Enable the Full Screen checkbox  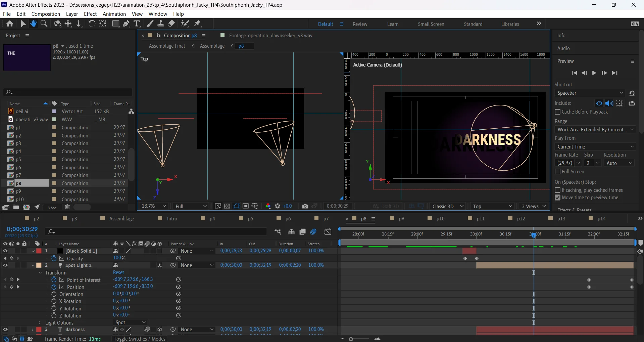coord(558,172)
